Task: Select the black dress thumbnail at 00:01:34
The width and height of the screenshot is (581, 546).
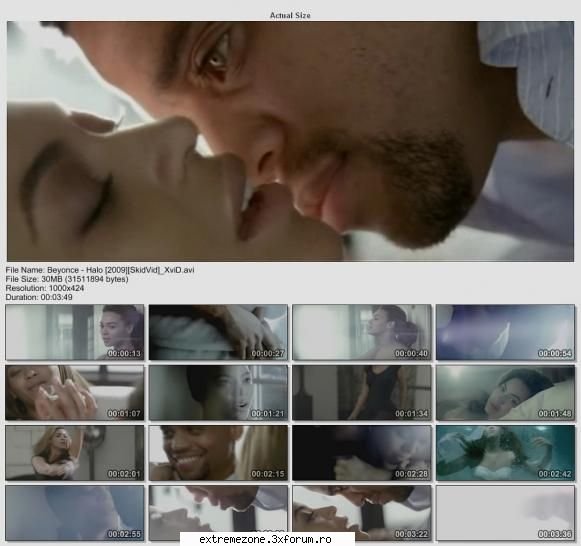Action: (362, 393)
